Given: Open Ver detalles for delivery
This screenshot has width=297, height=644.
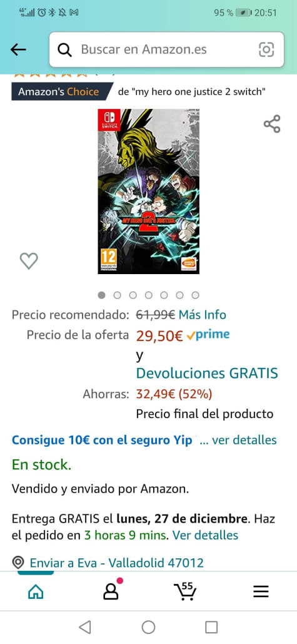Looking at the screenshot, I should point(205,535).
